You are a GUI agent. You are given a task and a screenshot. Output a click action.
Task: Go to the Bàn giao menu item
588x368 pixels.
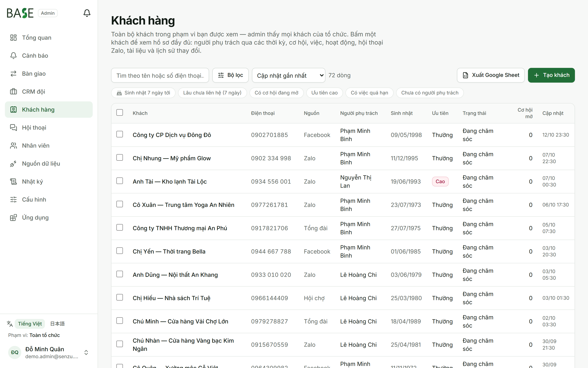coord(49,74)
